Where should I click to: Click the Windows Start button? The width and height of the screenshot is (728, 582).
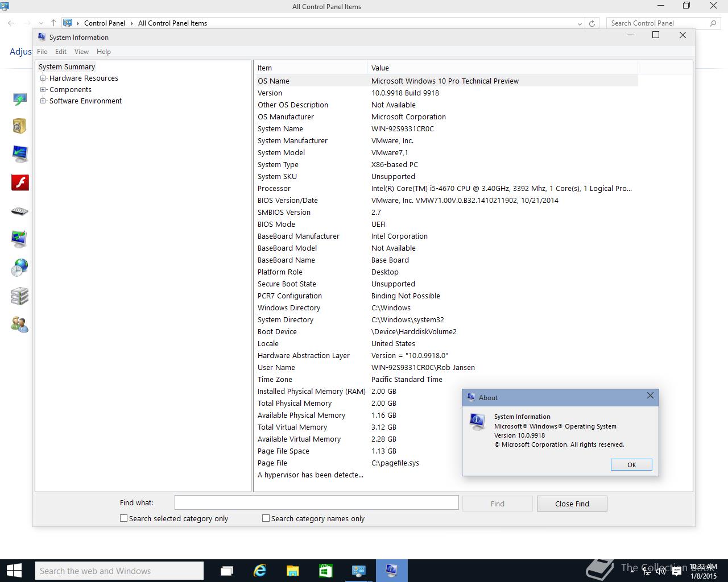[14, 571]
